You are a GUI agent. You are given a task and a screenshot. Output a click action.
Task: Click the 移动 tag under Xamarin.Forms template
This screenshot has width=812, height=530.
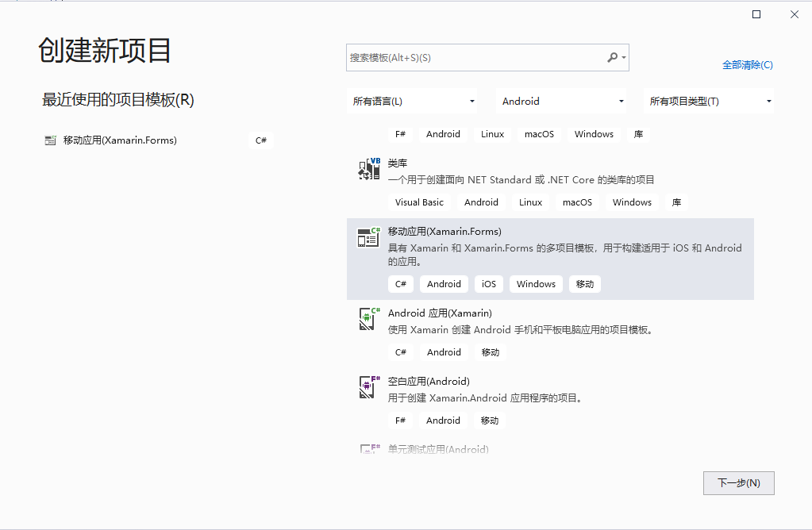click(585, 284)
